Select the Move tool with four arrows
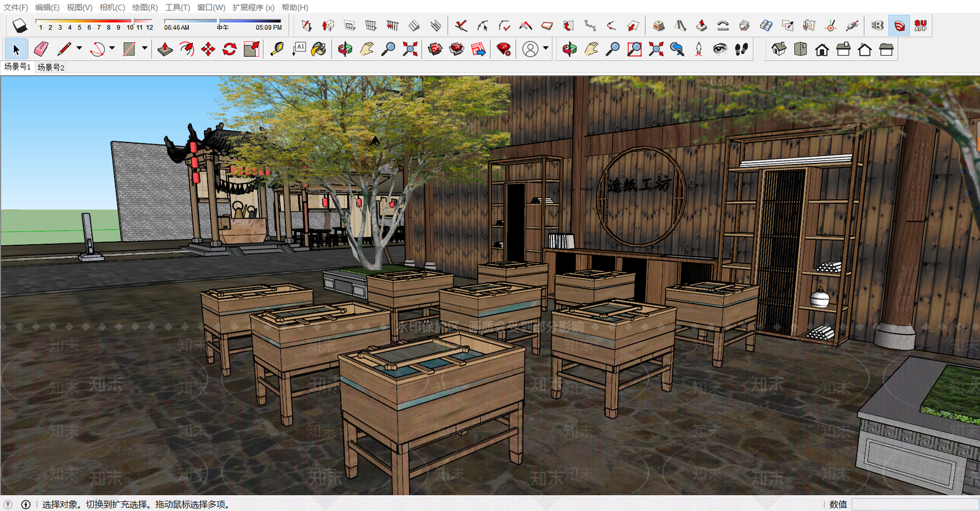This screenshot has width=980, height=511. (208, 50)
